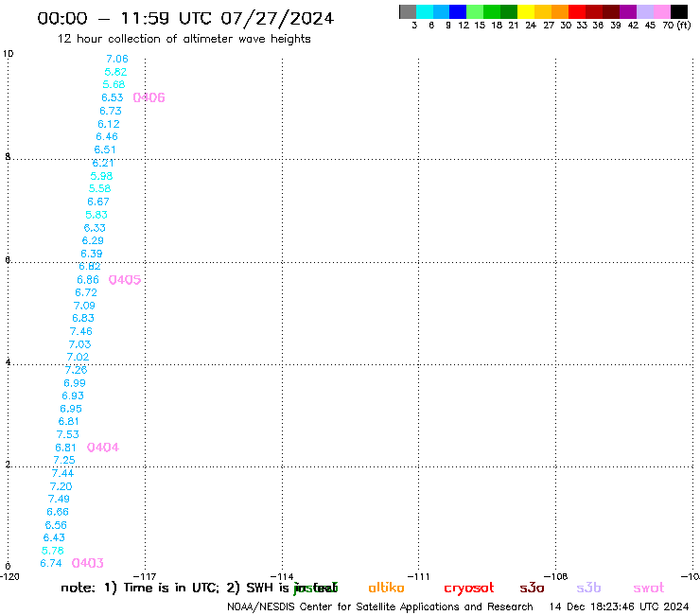Click the lavender s3b satellite label
The width and height of the screenshot is (700, 615).
pyautogui.click(x=588, y=588)
